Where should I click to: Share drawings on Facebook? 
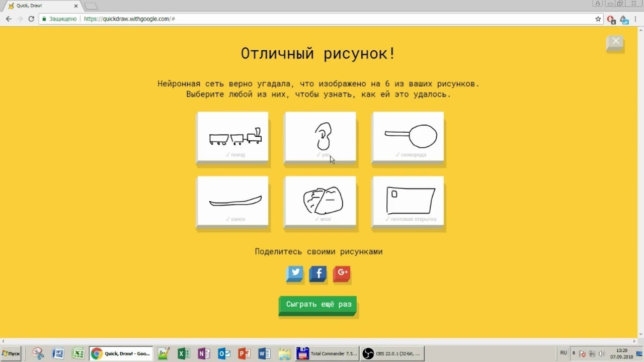coord(318,274)
